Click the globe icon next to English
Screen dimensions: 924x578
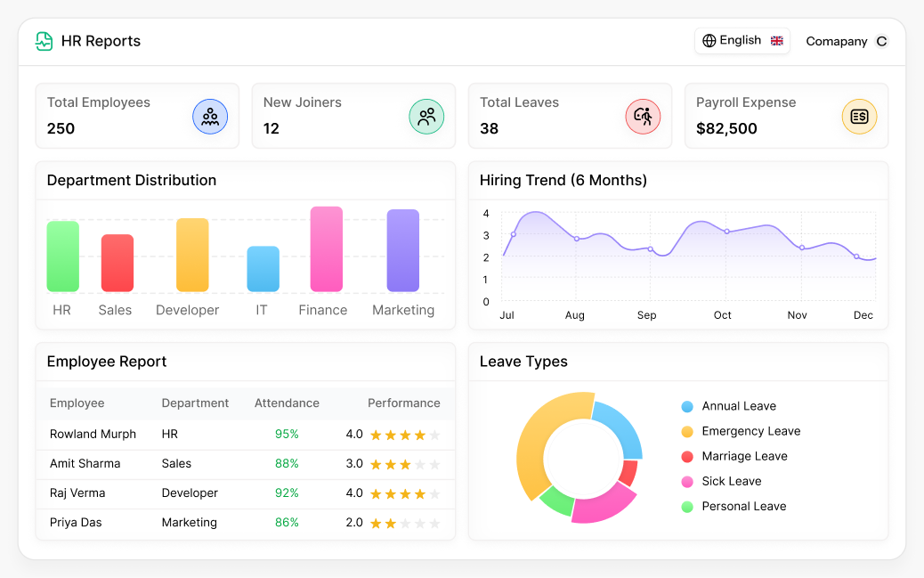(x=709, y=41)
